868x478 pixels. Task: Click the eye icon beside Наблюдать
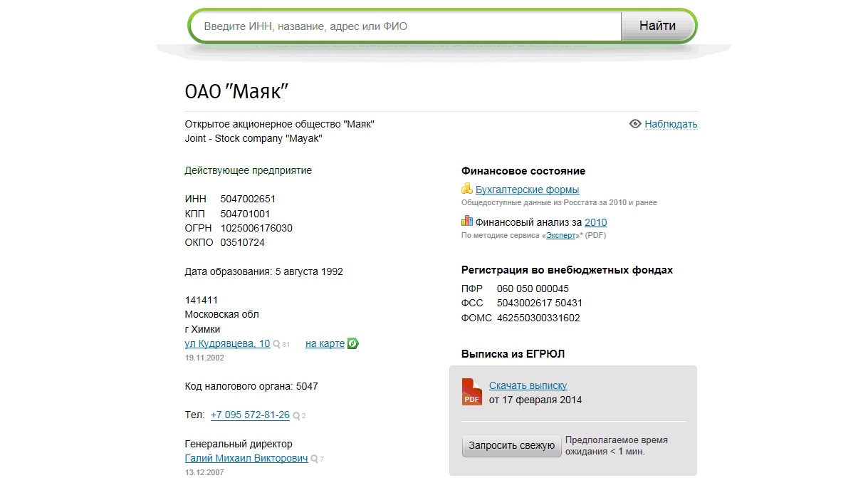[x=636, y=124]
